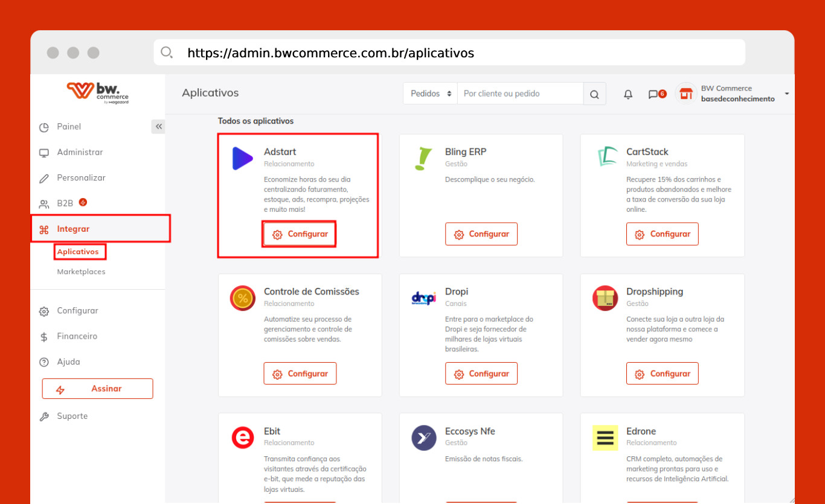The width and height of the screenshot is (825, 504).
Task: Click the store avatar icon
Action: coord(685,94)
